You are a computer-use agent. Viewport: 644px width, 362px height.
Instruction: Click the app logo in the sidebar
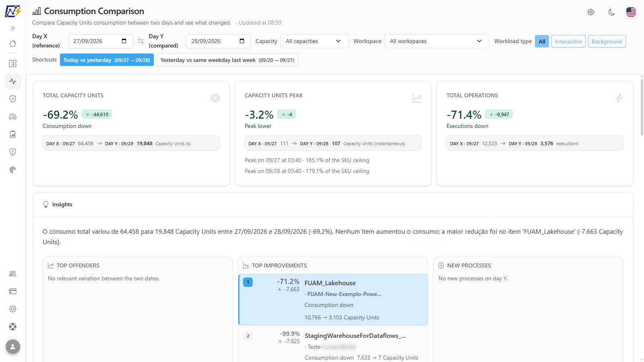click(12, 11)
